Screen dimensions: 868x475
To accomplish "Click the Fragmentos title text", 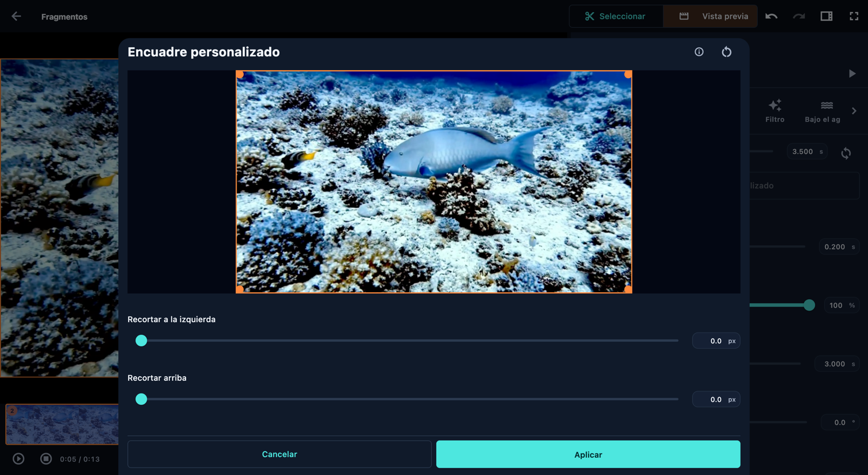I will pyautogui.click(x=64, y=17).
